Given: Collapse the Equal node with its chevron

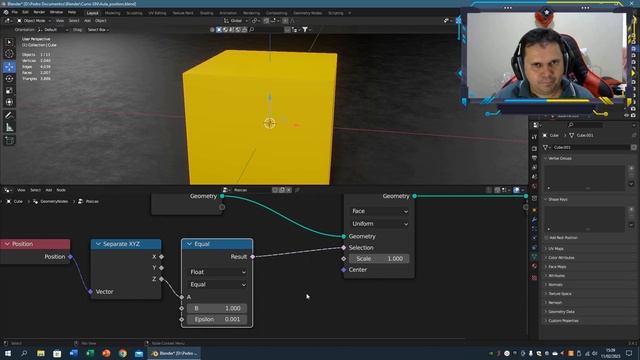Looking at the screenshot, I should 189,244.
